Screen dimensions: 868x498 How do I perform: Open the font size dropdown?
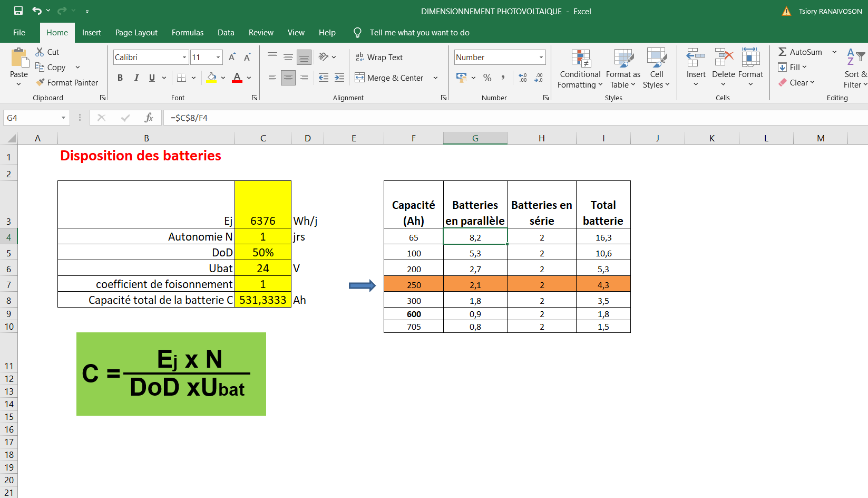point(218,57)
